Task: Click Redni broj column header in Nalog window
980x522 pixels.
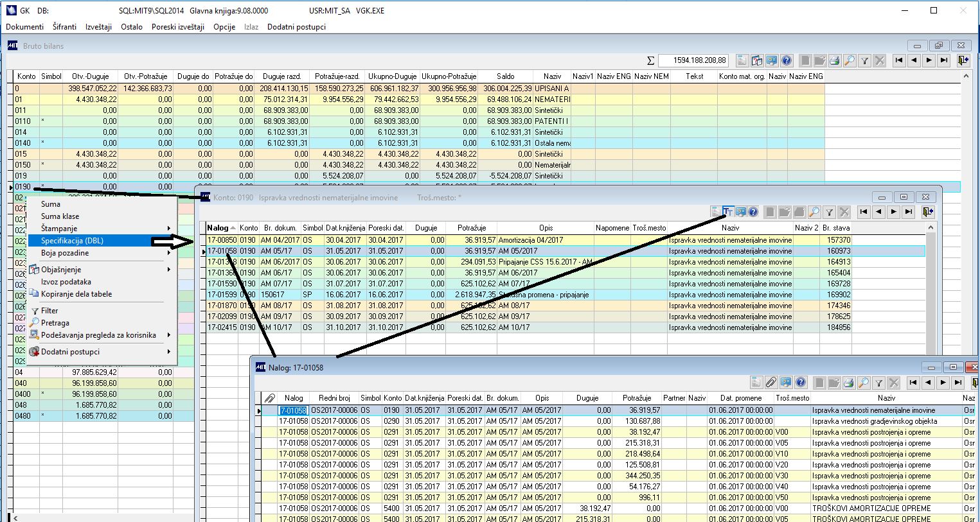Action: pos(334,399)
